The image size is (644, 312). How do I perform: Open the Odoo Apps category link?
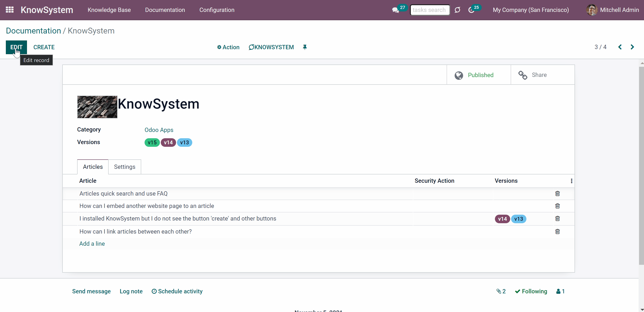(159, 130)
